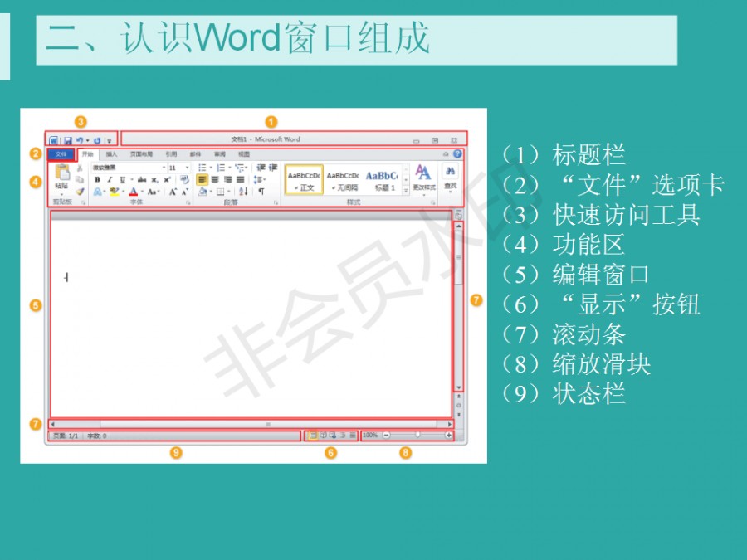Open the 文件 (File) tab

(61, 154)
